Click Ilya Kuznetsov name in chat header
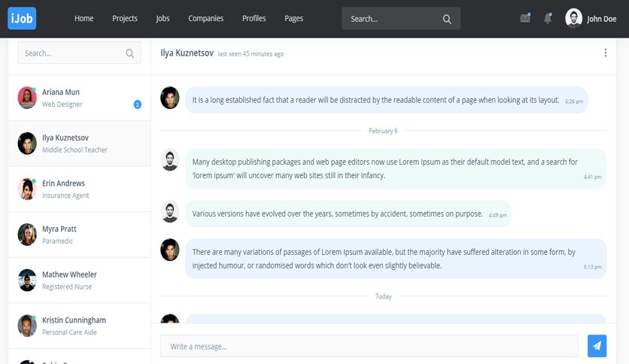 pyautogui.click(x=187, y=53)
